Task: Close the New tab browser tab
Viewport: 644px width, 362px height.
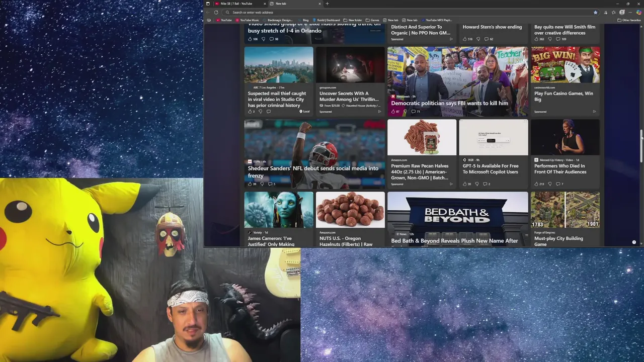Action: pyautogui.click(x=319, y=4)
